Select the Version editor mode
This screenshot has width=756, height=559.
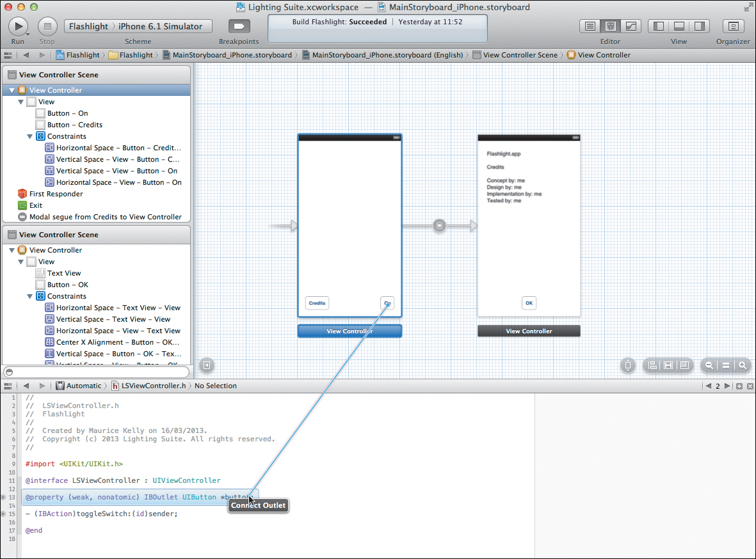click(x=631, y=26)
